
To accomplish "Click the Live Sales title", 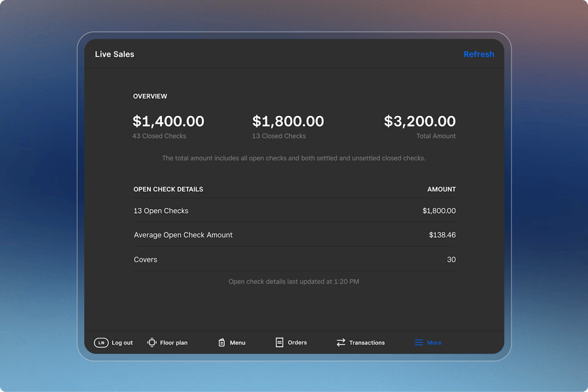I will pyautogui.click(x=114, y=54).
